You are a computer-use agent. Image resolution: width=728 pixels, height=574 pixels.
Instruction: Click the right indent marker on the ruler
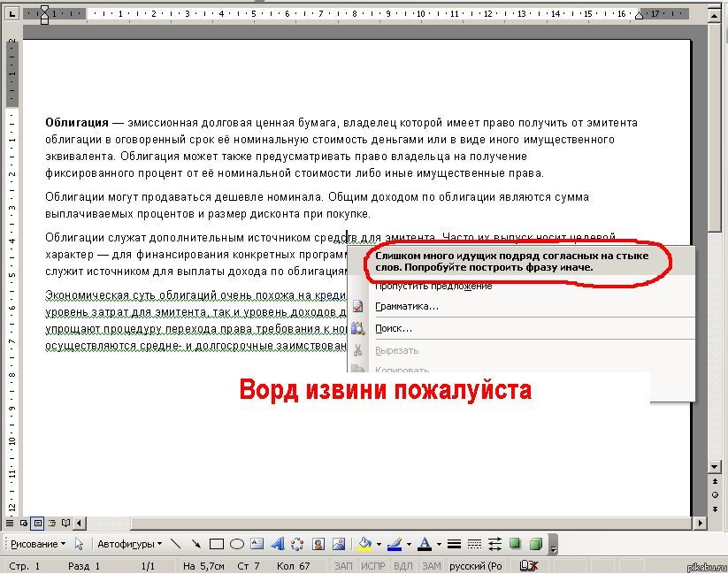tap(640, 16)
